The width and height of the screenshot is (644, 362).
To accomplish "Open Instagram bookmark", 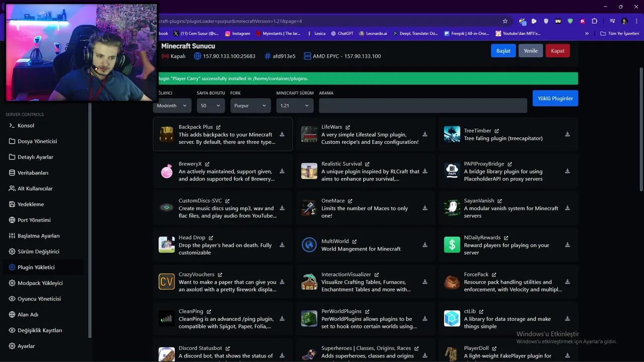I will coord(237,34).
